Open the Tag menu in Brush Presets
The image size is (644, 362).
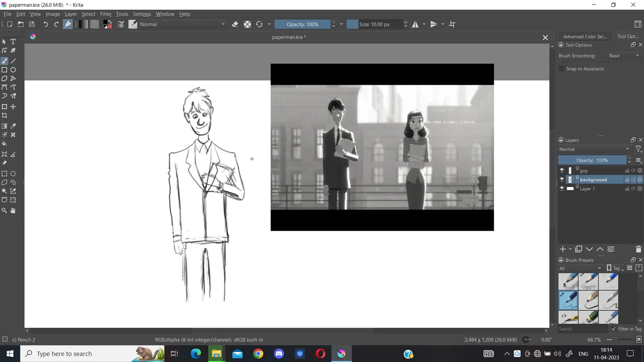tap(614, 268)
